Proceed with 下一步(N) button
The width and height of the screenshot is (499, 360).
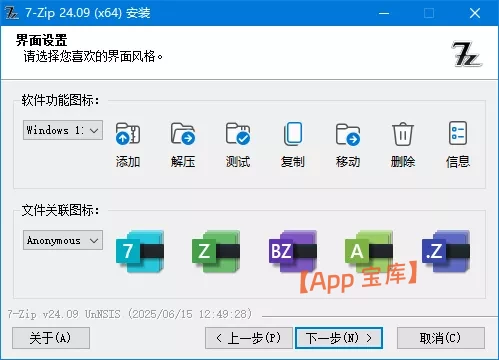tap(339, 338)
